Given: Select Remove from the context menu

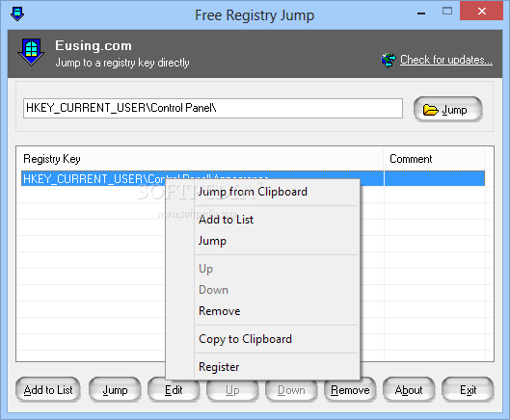Looking at the screenshot, I should 220,311.
